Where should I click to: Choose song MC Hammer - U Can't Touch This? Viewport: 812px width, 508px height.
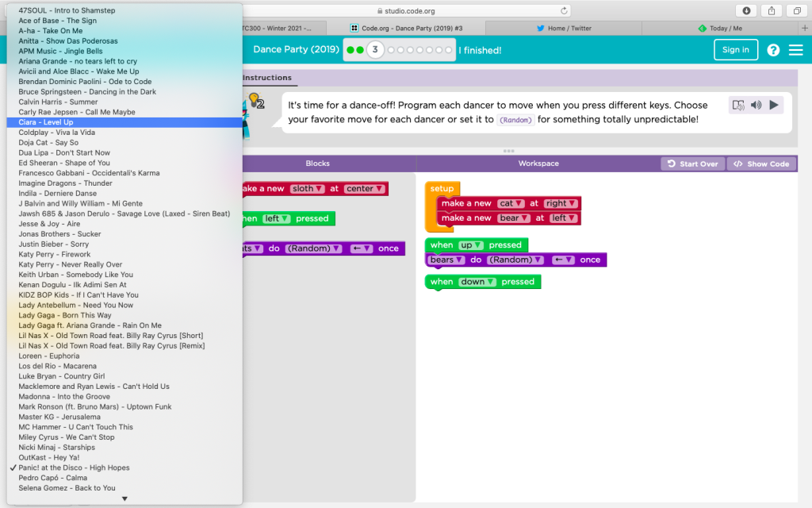pos(124,427)
